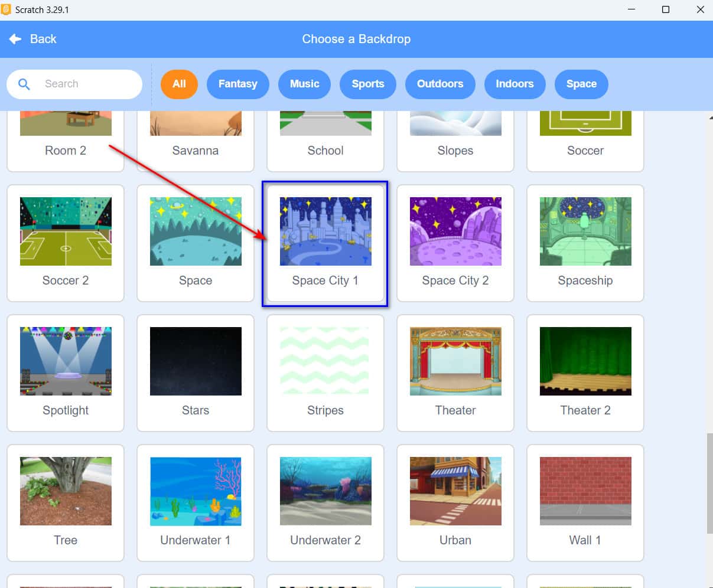This screenshot has width=713, height=588.
Task: Choose the Stars backdrop
Action: (196, 373)
